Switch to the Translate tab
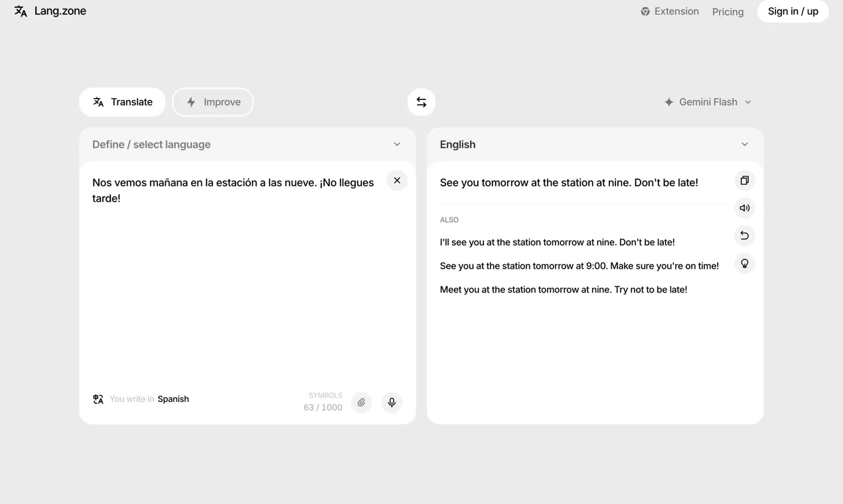The image size is (843, 504). pyautogui.click(x=122, y=102)
